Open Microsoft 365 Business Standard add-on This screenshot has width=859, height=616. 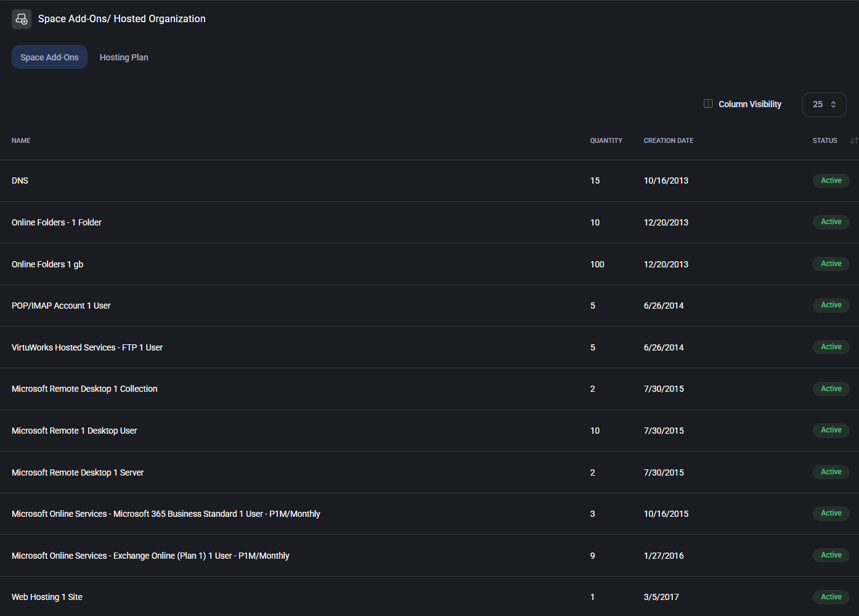[x=166, y=514]
